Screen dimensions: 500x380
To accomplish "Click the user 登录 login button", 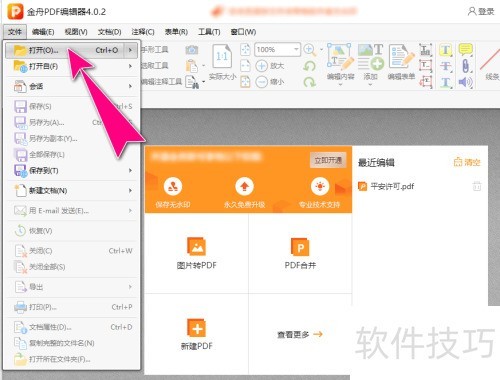I will pyautogui.click(x=481, y=12).
